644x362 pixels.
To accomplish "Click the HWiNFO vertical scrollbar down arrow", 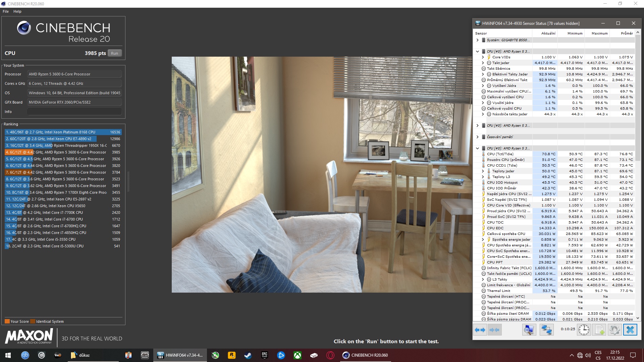I will tap(638, 318).
